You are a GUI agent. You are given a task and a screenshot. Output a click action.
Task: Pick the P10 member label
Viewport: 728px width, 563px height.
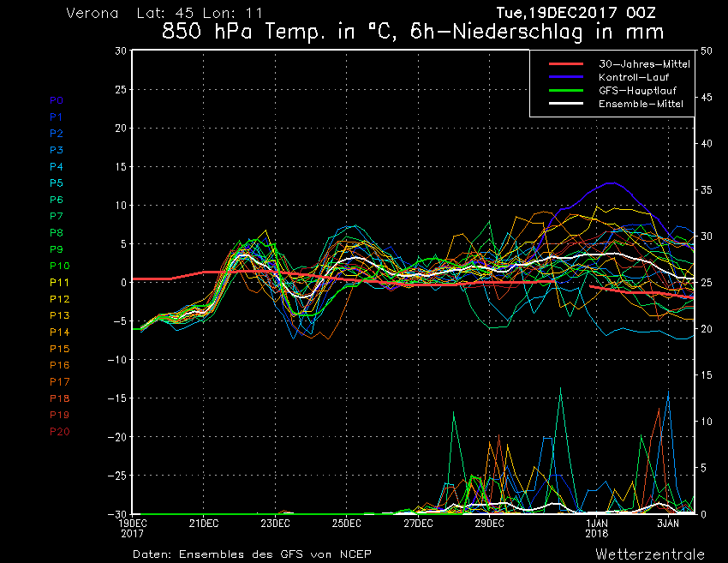[60, 266]
